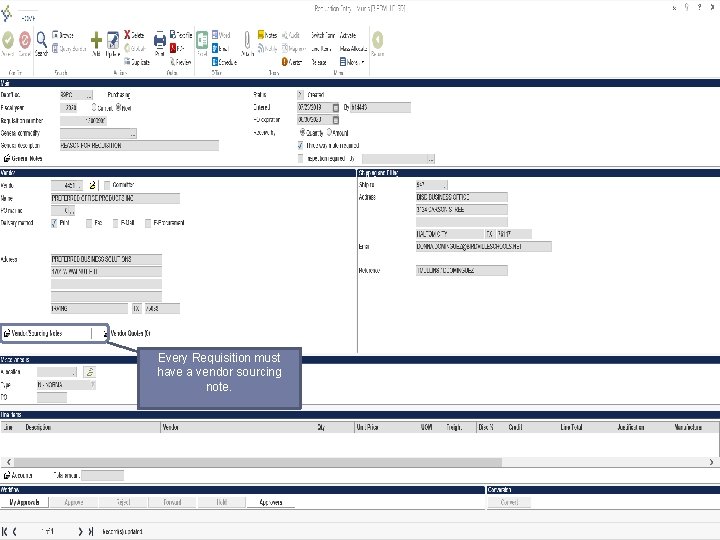Click My Approvals workflow button

[x=24, y=502]
